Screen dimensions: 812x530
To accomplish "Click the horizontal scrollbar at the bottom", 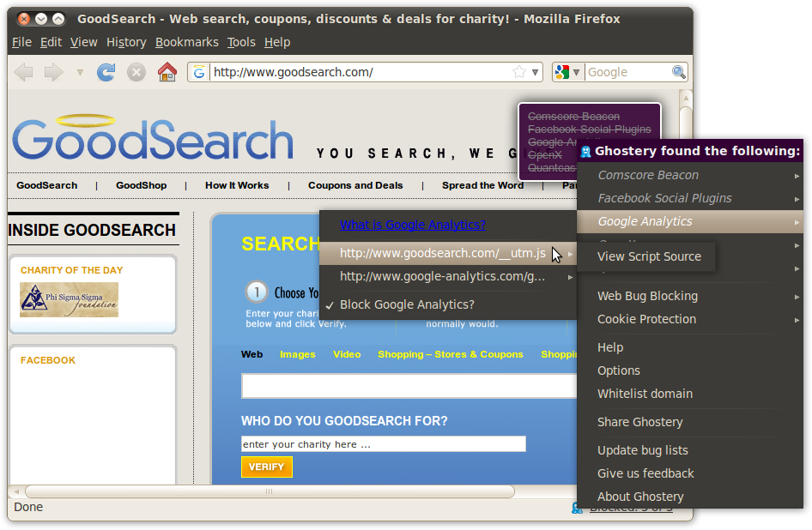I will tap(270, 491).
